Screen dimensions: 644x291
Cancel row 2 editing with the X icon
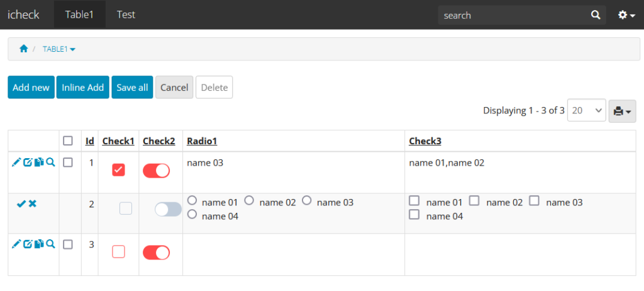tap(33, 203)
